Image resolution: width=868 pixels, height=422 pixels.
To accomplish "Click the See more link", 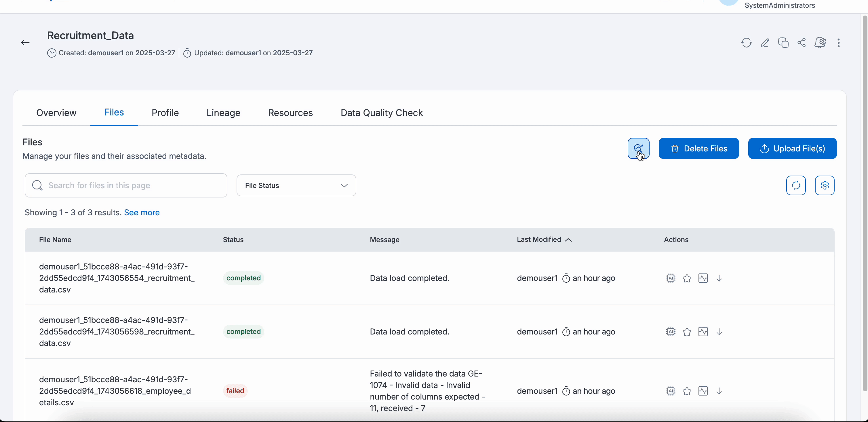I will click(x=142, y=213).
